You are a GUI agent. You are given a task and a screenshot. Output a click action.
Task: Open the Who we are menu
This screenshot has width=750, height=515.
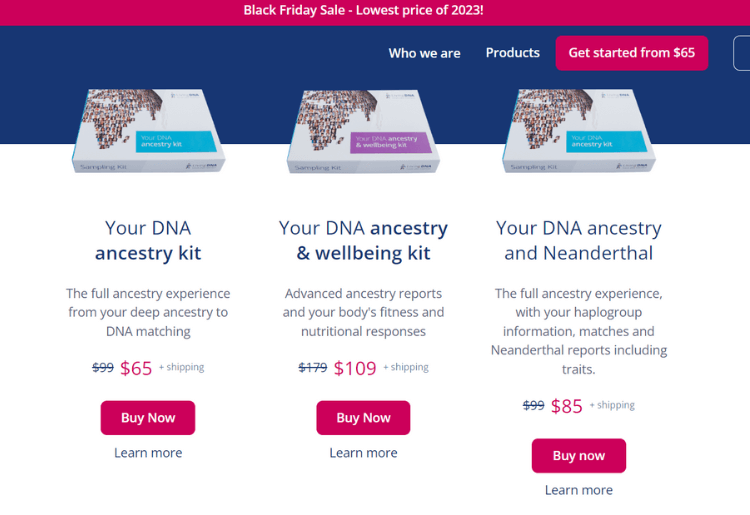click(424, 53)
